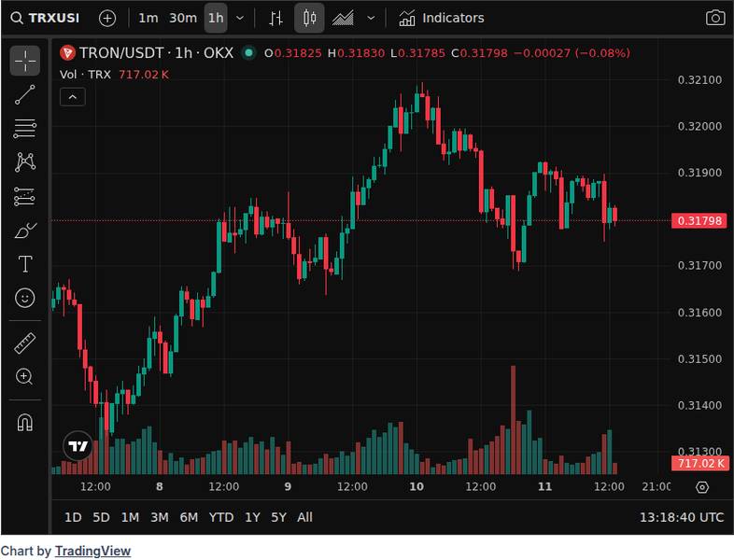Image resolution: width=734 pixels, height=560 pixels.
Task: Select the XABCD pattern tool
Action: pos(25,161)
